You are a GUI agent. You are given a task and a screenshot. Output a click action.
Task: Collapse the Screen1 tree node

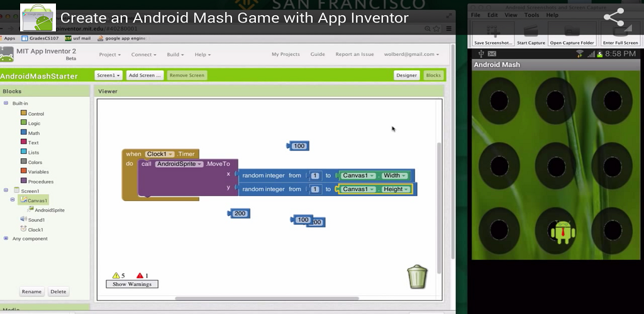6,190
